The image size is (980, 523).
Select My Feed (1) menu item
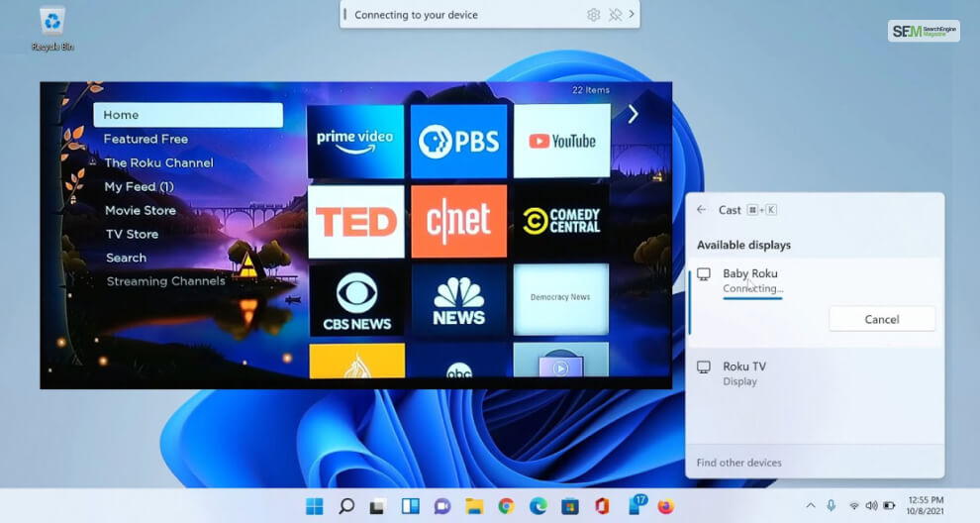(x=139, y=186)
